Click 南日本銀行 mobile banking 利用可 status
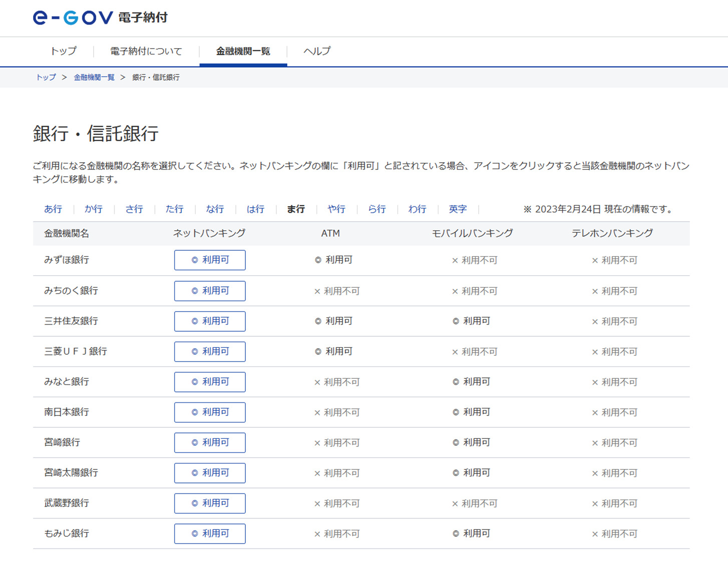The height and width of the screenshot is (563, 728). coord(471,412)
